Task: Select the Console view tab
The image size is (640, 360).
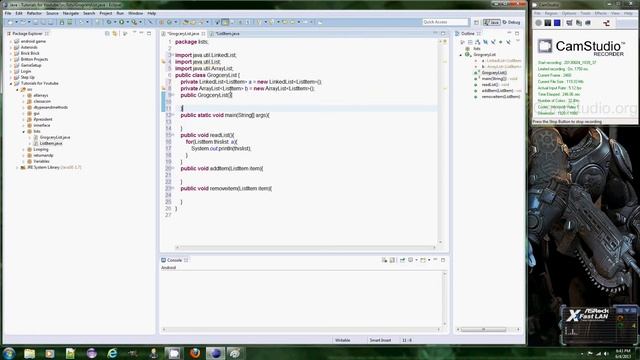Action: pos(174,260)
